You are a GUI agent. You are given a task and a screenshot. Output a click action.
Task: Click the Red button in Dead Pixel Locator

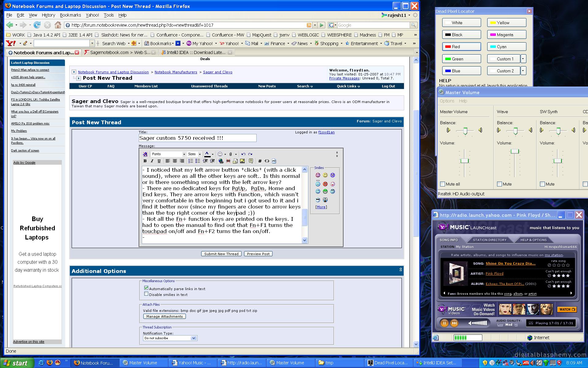click(462, 47)
